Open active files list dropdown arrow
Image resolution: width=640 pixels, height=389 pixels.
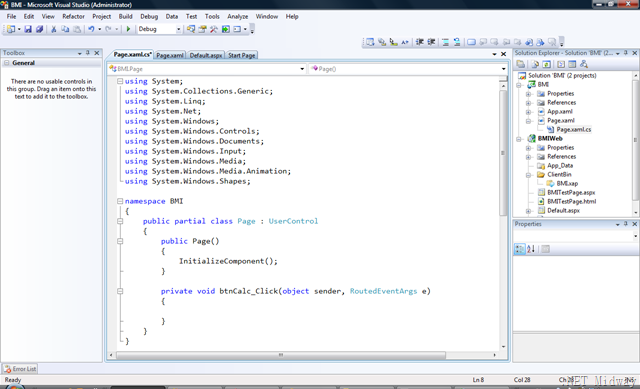494,54
